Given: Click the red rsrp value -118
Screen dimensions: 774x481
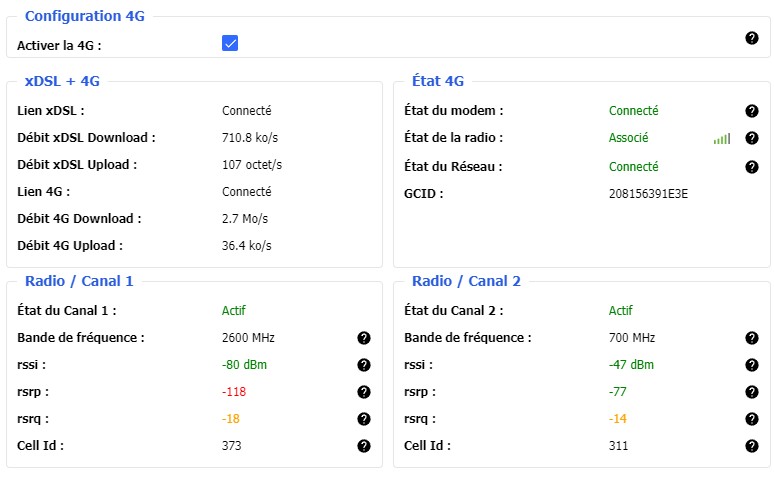Looking at the screenshot, I should (x=234, y=392).
